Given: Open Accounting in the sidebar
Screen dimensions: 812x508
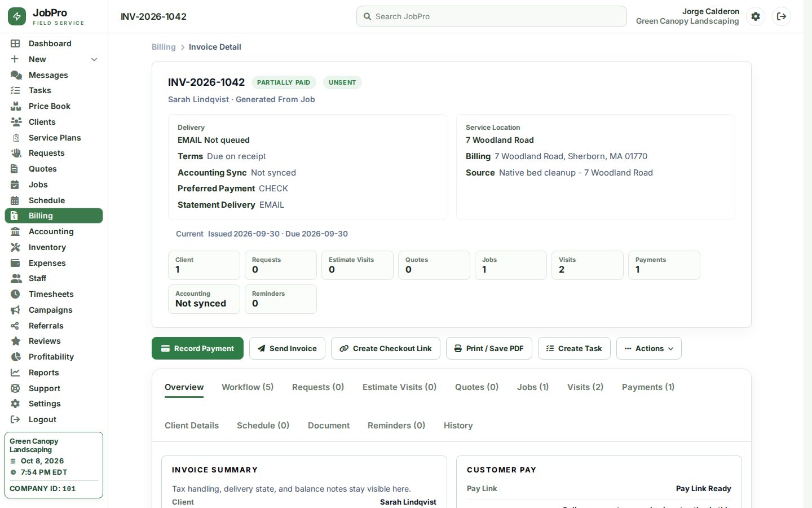Looking at the screenshot, I should point(54,231).
